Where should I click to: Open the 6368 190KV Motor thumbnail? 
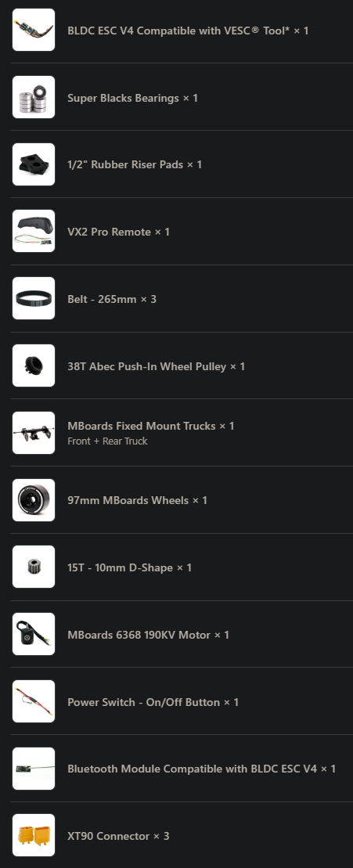34,635
